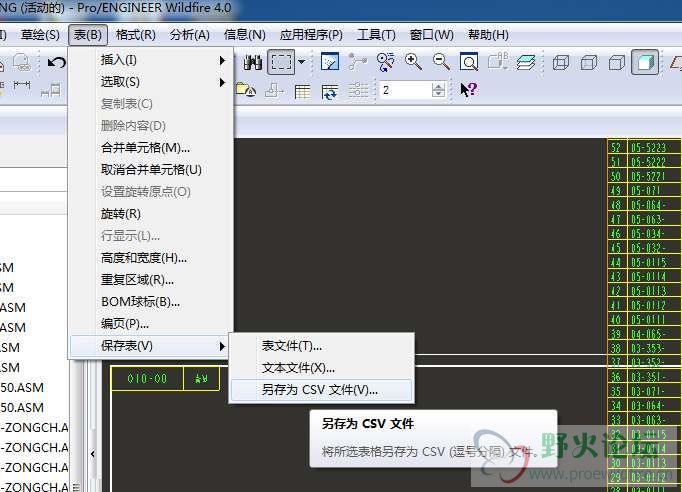The image size is (682, 492).
Task: Open the 信息(N) menu
Action: tap(244, 35)
